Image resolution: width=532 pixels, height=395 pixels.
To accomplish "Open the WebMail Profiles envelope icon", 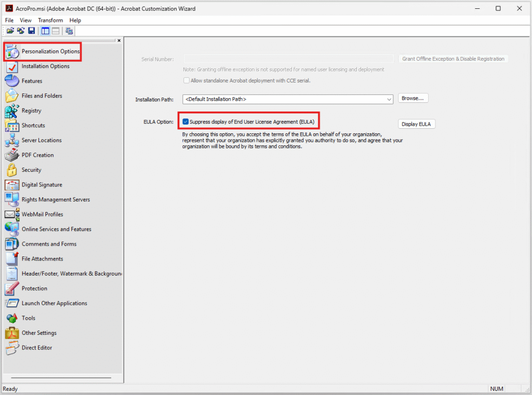I will [12, 214].
